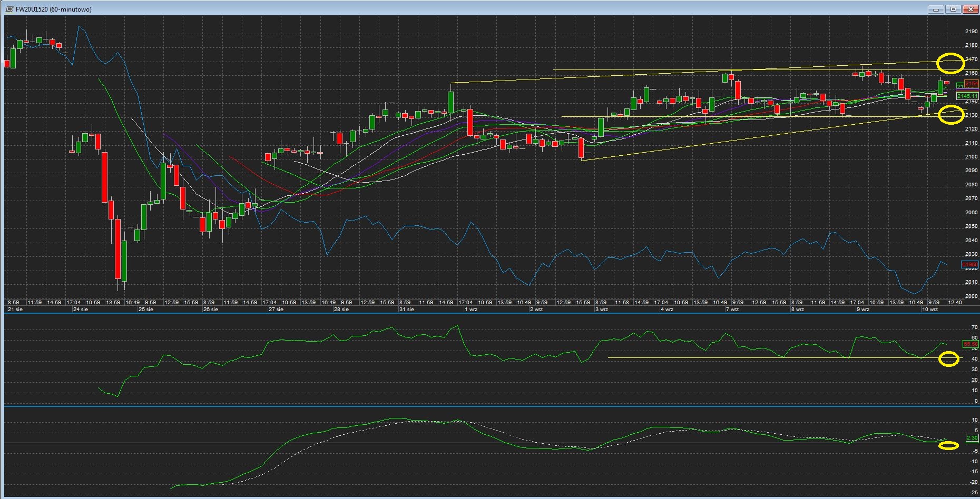This screenshot has height=499, width=980.
Task: Click the blue divider above bottom indicator panel
Action: (490, 406)
